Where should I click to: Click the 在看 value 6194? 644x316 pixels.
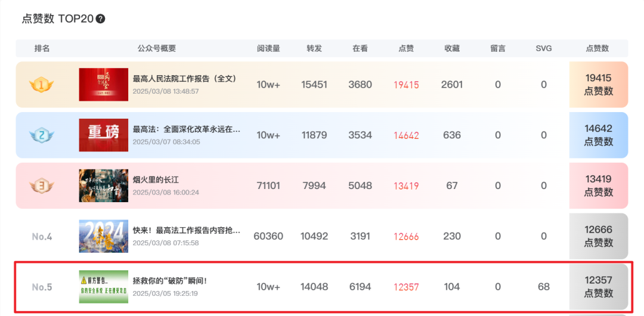[x=360, y=287]
